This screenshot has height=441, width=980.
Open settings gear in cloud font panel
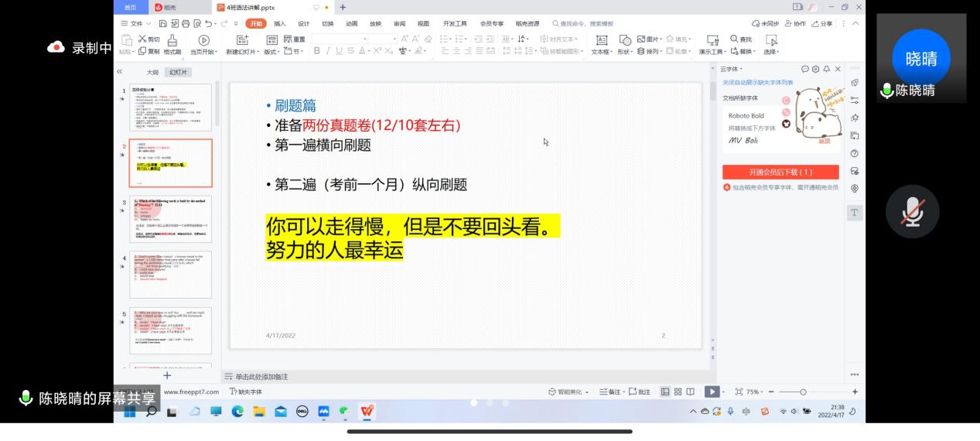(x=815, y=69)
